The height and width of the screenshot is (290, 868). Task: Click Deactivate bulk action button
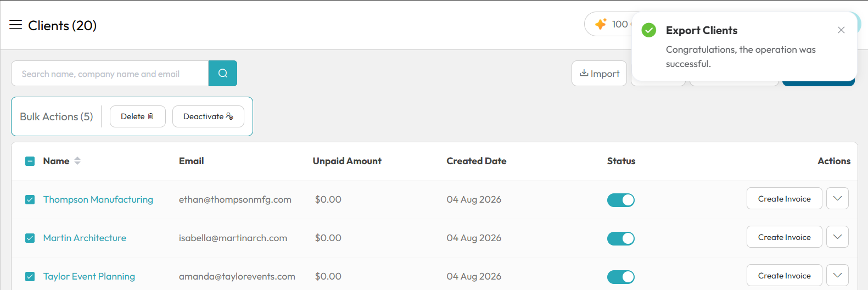(208, 116)
